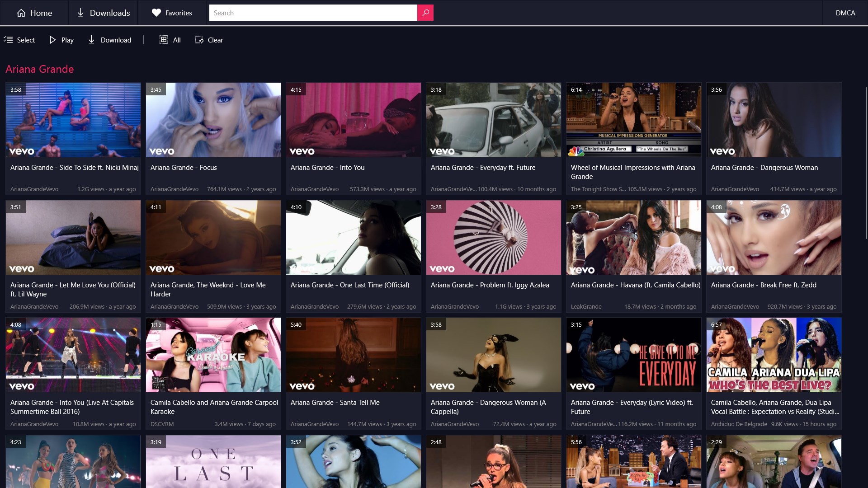Click the Download toolbar icon

click(x=91, y=40)
